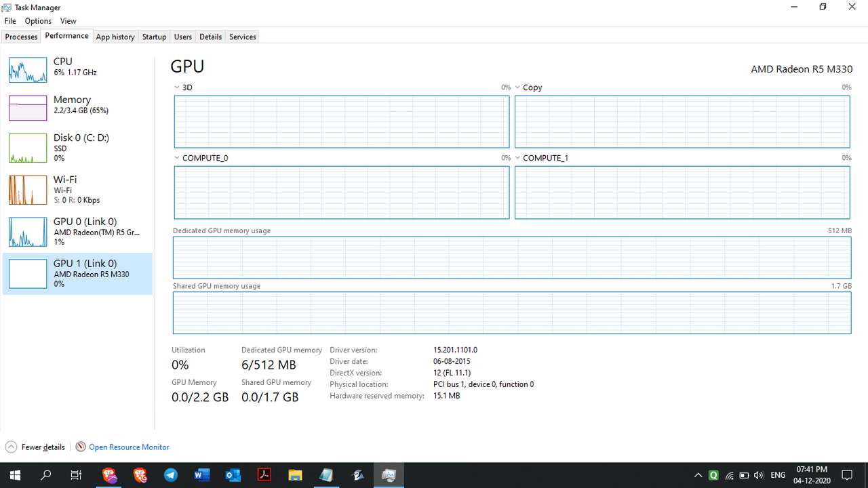Select the Wi-Fi network item
The image size is (868, 488).
click(x=77, y=189)
